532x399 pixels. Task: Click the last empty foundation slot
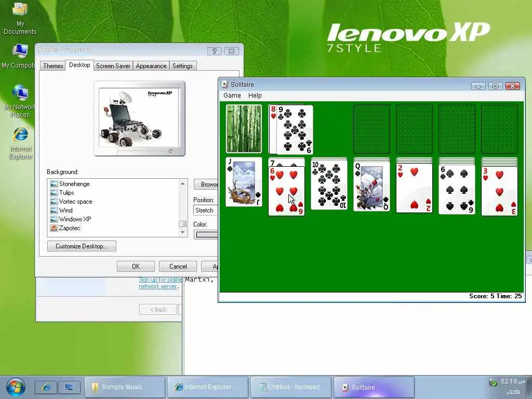[499, 129]
